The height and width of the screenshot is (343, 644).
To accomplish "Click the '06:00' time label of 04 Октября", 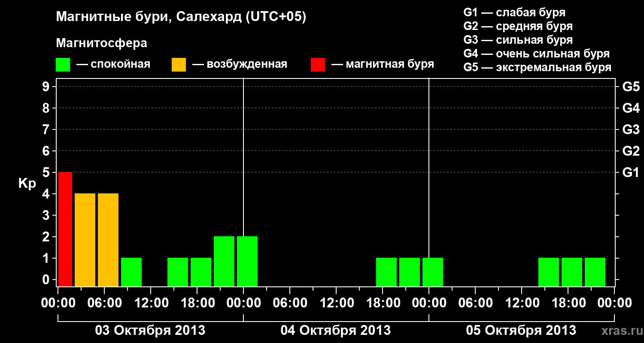I will click(289, 303).
